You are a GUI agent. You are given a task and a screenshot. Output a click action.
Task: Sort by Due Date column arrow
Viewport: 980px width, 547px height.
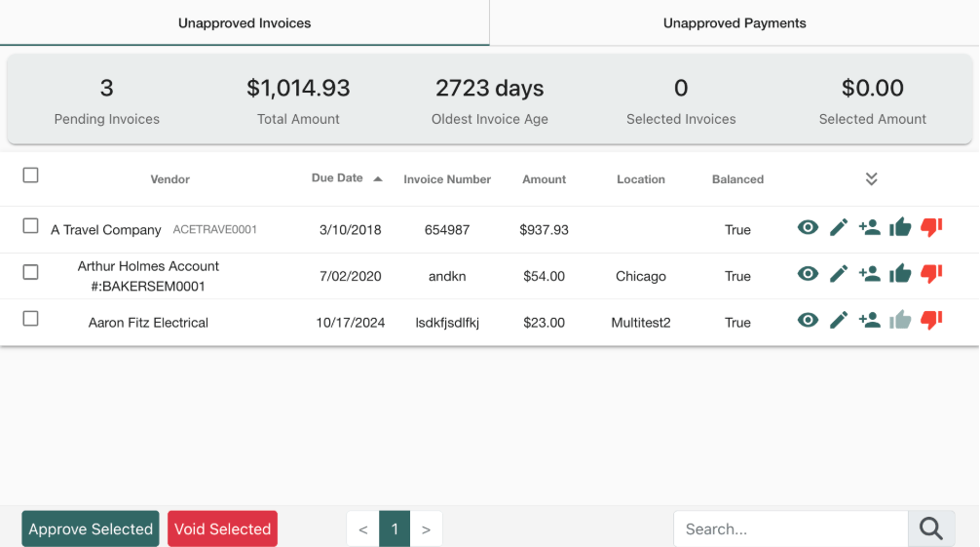378,179
